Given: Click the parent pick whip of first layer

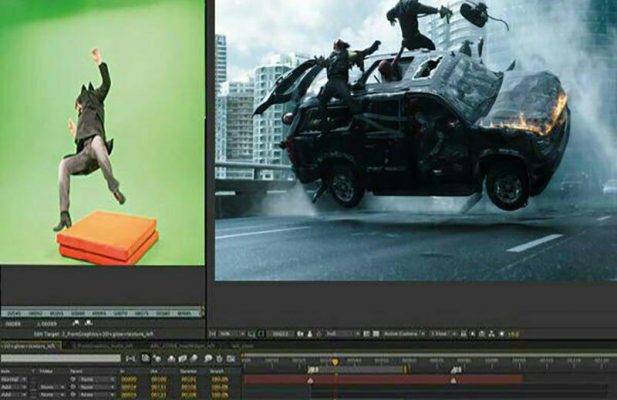Looking at the screenshot, I should click(x=73, y=380).
